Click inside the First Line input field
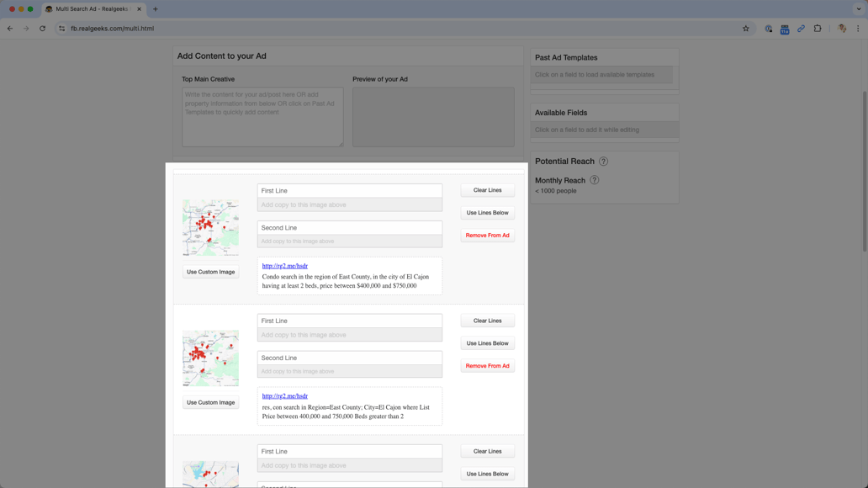The height and width of the screenshot is (488, 868). (x=349, y=190)
